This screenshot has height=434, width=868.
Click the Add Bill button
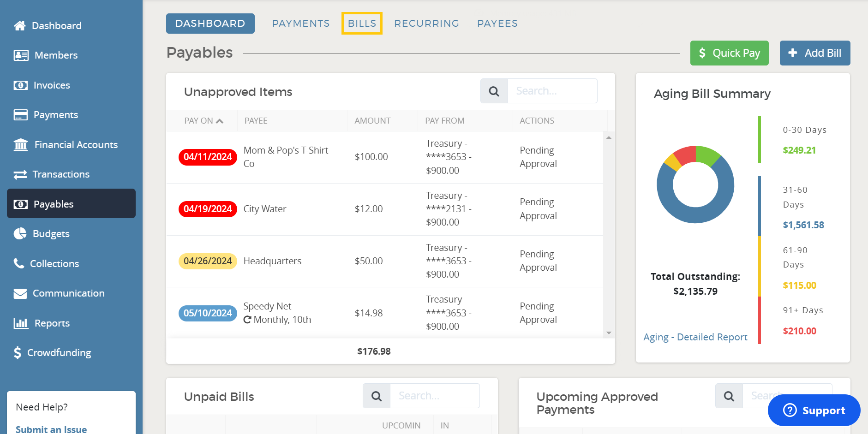[x=814, y=53]
